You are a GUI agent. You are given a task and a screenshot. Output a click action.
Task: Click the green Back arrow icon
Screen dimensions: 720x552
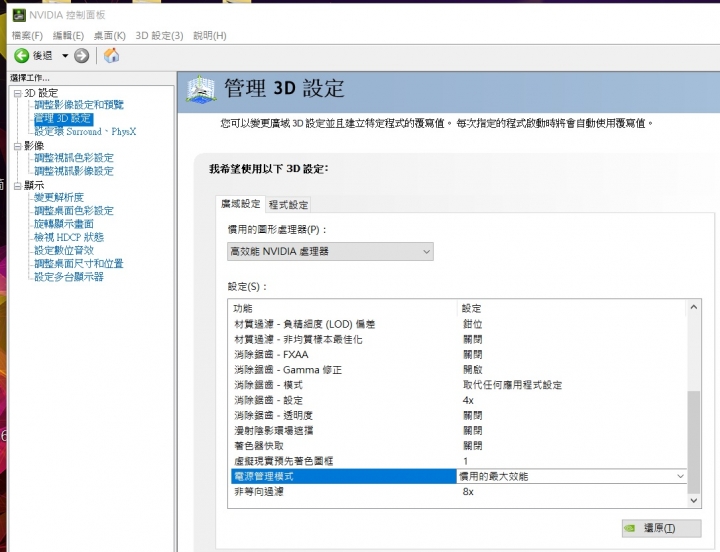click(x=21, y=56)
